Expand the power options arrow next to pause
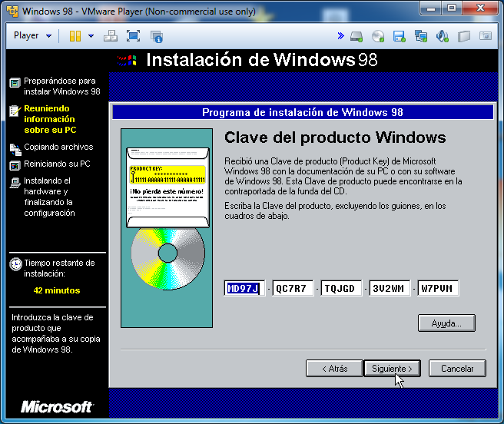The height and width of the screenshot is (424, 504). [x=91, y=36]
